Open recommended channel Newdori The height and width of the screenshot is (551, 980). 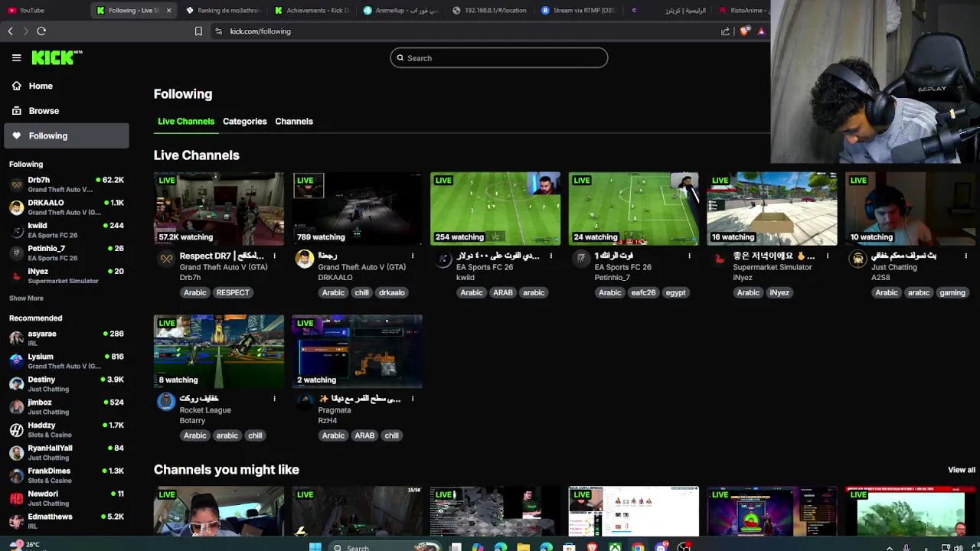click(x=67, y=499)
